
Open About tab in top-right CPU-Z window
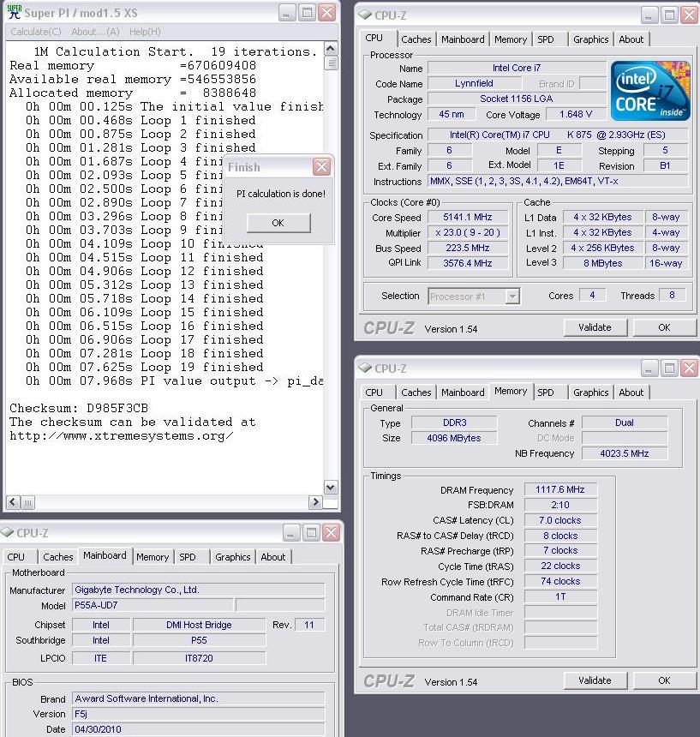pyautogui.click(x=631, y=39)
